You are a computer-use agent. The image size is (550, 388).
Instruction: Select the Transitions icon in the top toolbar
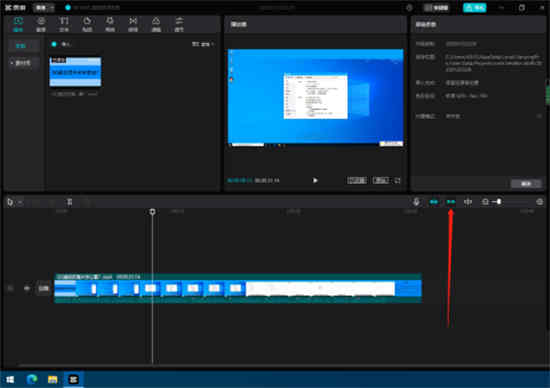pos(133,24)
